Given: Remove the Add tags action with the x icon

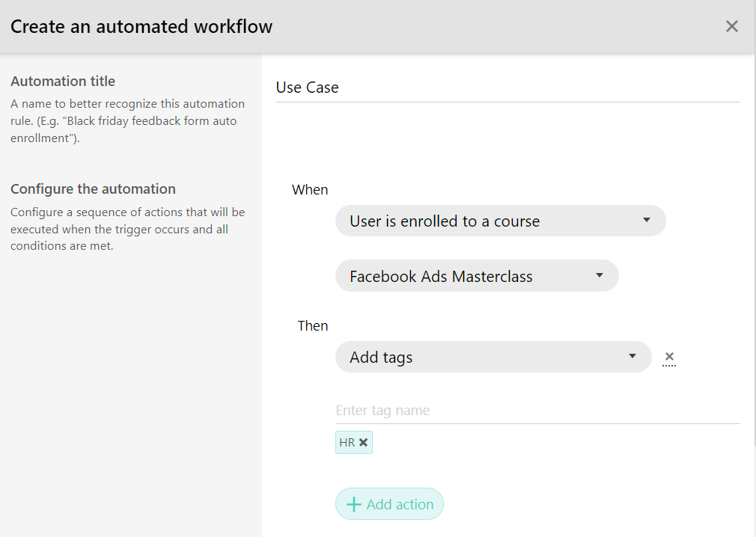Looking at the screenshot, I should (x=669, y=357).
